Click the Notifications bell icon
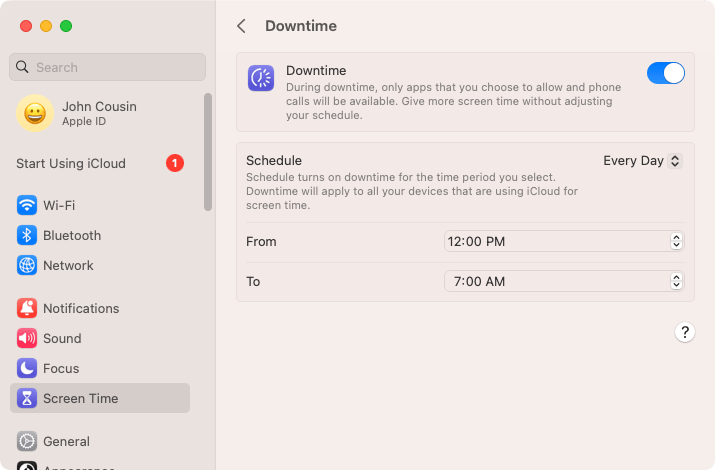This screenshot has height=470, width=715. [x=27, y=308]
